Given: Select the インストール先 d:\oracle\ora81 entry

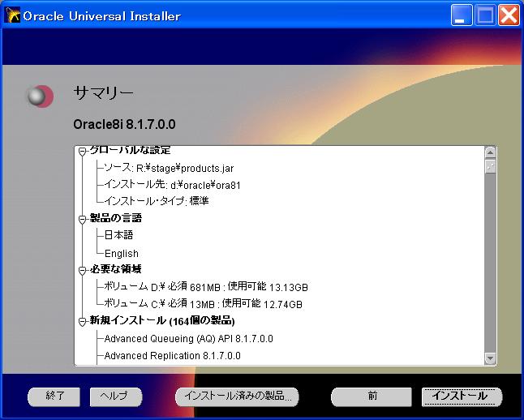Looking at the screenshot, I should point(172,185).
